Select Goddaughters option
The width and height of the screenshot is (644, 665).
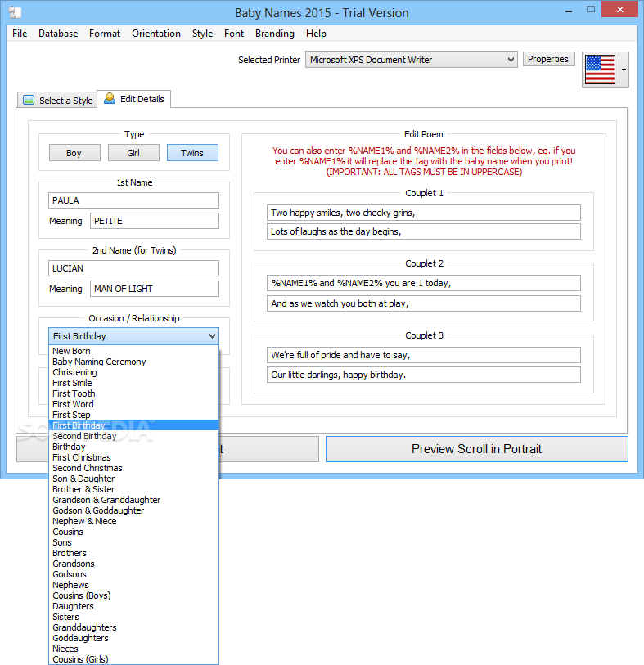tap(133, 638)
